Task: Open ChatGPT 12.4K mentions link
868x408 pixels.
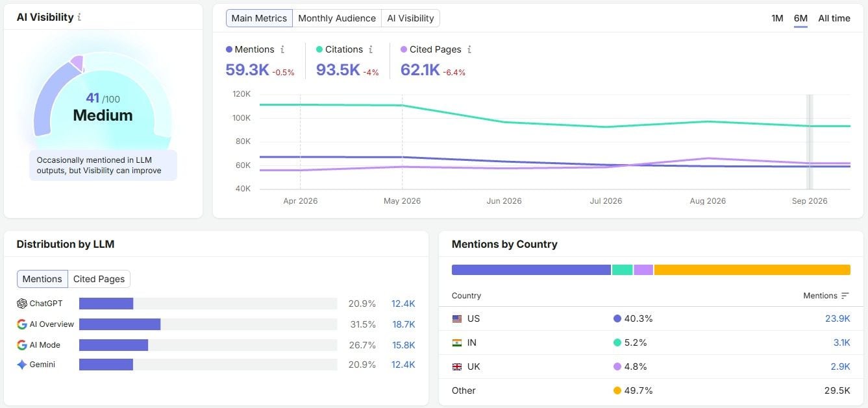Action: tap(403, 304)
